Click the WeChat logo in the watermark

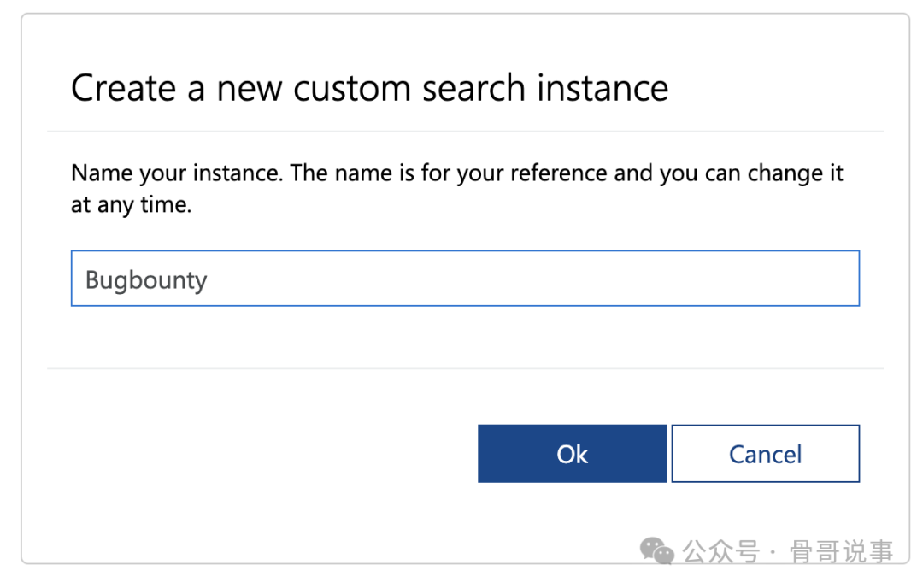pos(657,551)
